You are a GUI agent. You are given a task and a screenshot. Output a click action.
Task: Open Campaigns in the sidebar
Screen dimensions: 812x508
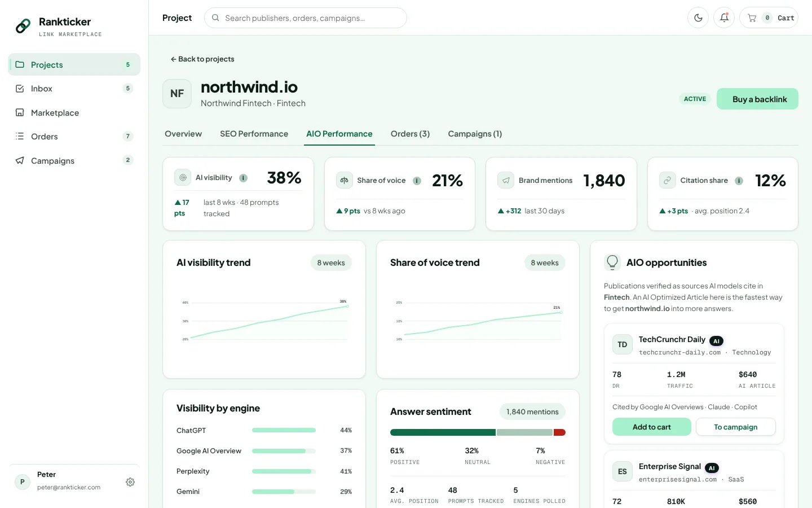[x=74, y=161]
